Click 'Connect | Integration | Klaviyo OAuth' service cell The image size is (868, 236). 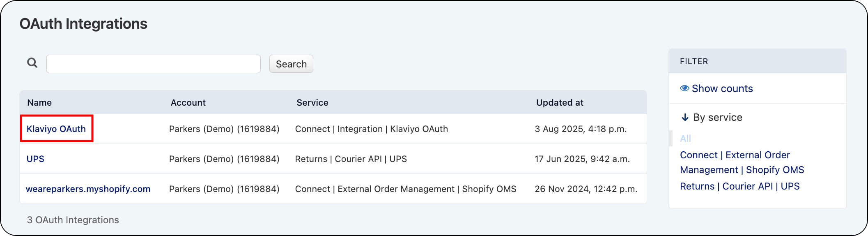tap(372, 129)
